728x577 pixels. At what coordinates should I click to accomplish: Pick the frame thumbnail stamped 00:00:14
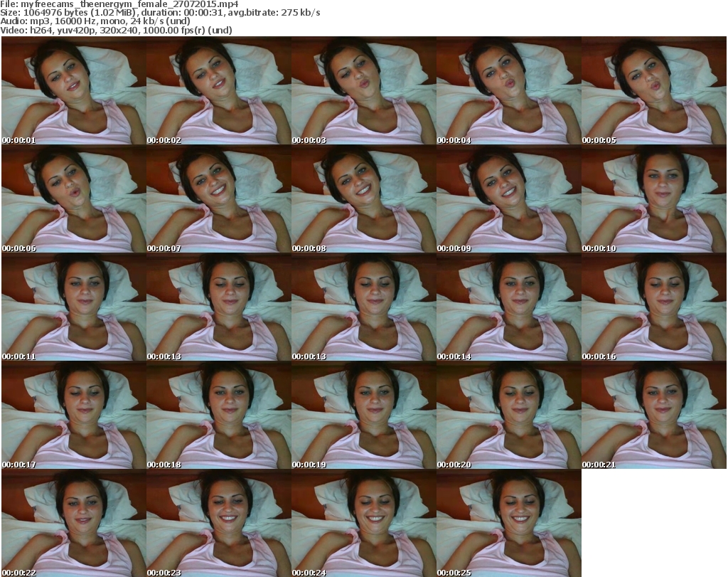point(508,307)
